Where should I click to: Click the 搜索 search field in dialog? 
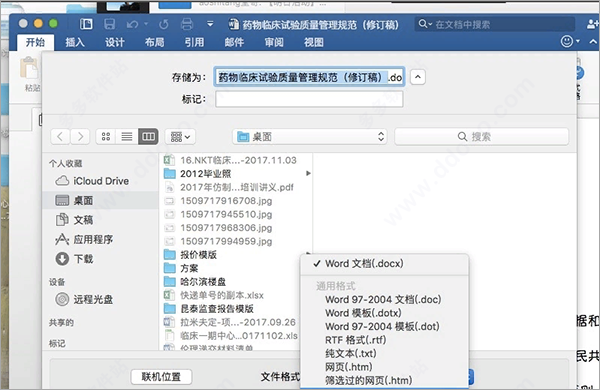pos(481,137)
